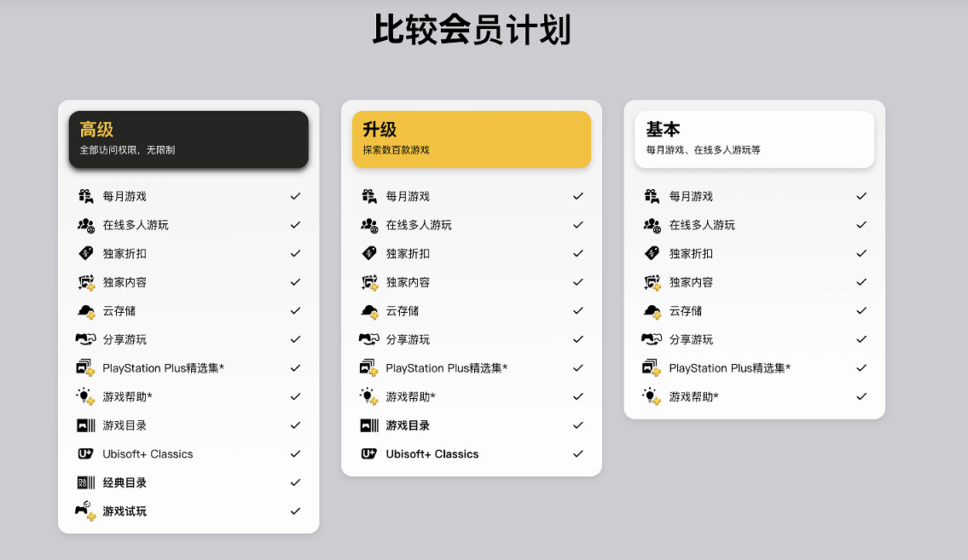Viewport: 968px width, 560px height.
Task: Click the 基本 plan title card
Action: (x=753, y=139)
